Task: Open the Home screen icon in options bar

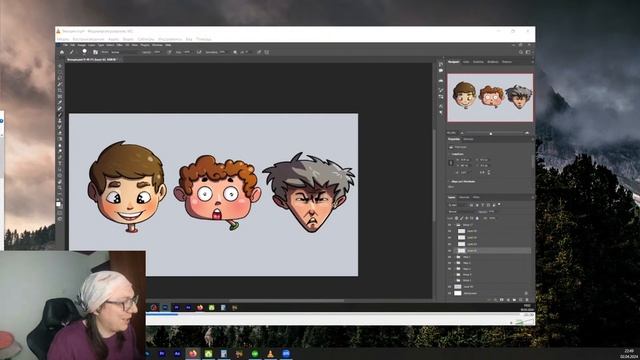Action: click(62, 52)
